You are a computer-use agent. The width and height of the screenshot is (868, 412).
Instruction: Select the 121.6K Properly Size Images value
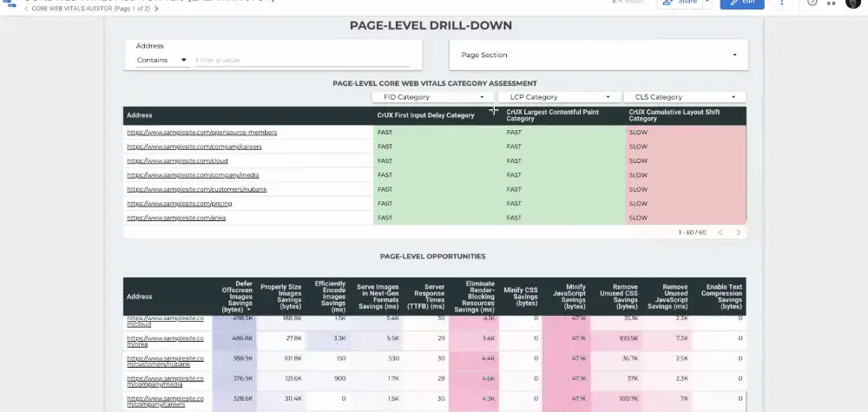click(292, 378)
